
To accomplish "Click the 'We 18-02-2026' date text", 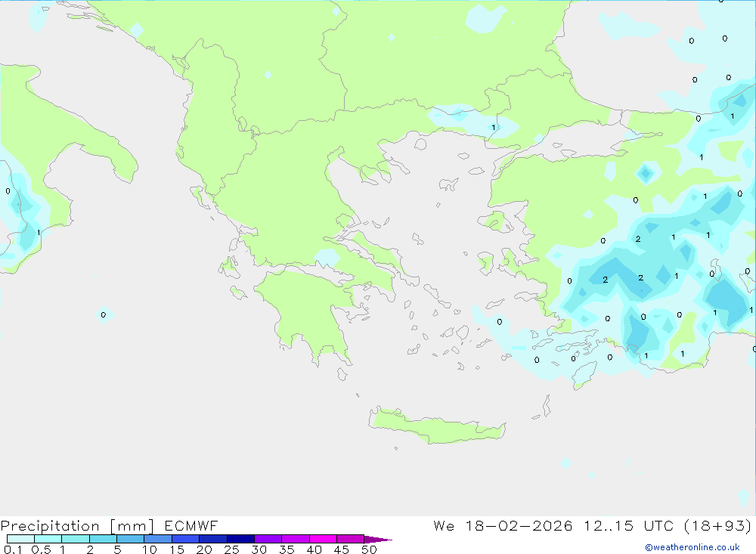I will (503, 525).
